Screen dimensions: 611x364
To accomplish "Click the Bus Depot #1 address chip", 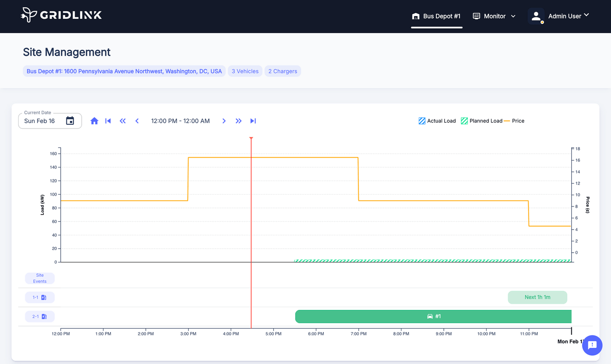I will 124,71.
